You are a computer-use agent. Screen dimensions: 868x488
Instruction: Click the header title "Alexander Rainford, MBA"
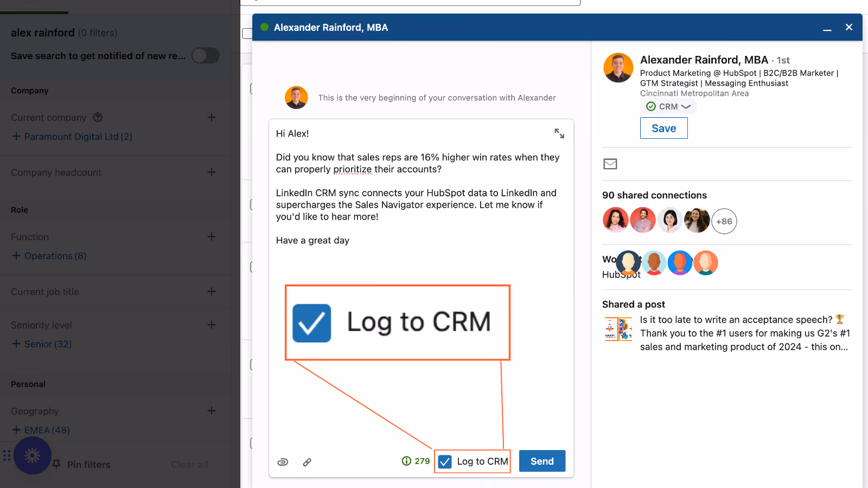coord(331,28)
